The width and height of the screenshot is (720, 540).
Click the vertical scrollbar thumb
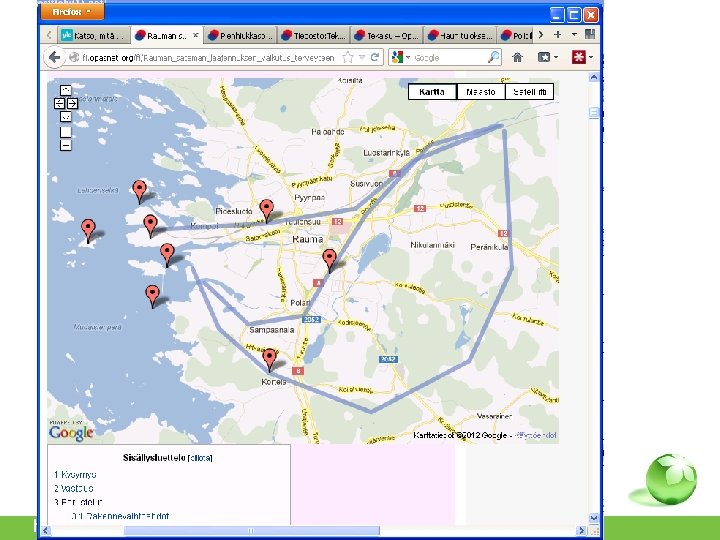coord(594,112)
